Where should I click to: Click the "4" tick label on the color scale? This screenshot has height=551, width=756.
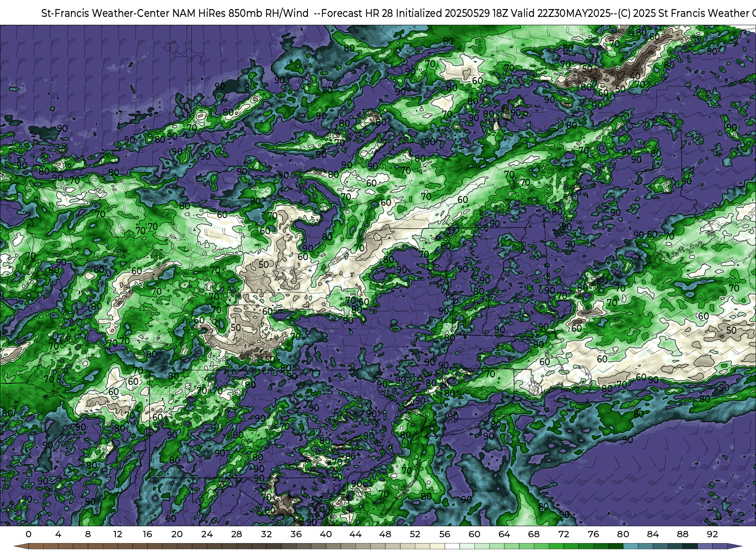pos(58,534)
